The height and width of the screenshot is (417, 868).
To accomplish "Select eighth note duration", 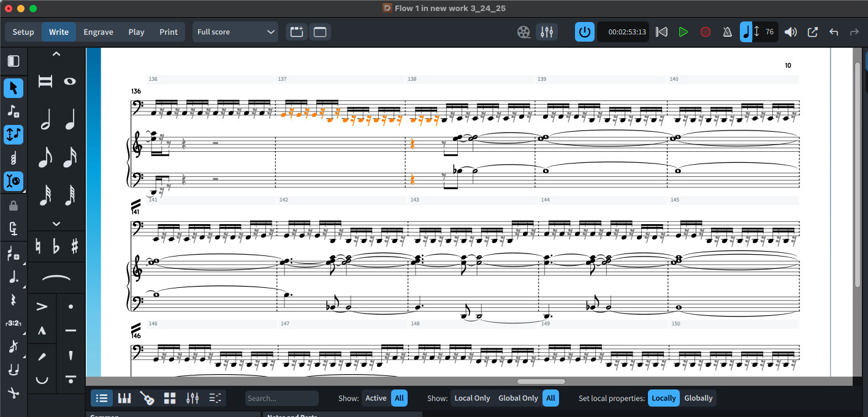I will pos(45,158).
